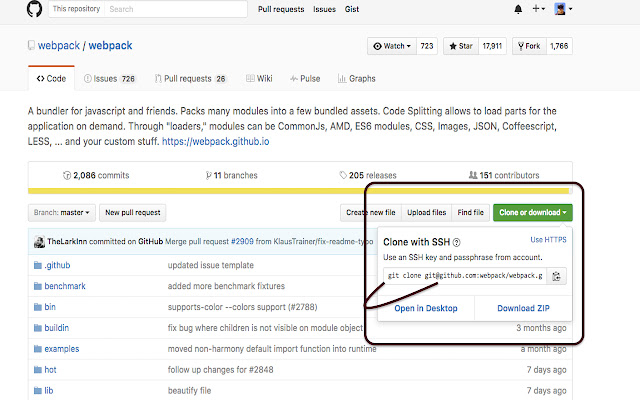Image resolution: width=640 pixels, height=400 pixels.
Task: Switch to the Wiki tab
Action: (x=259, y=78)
